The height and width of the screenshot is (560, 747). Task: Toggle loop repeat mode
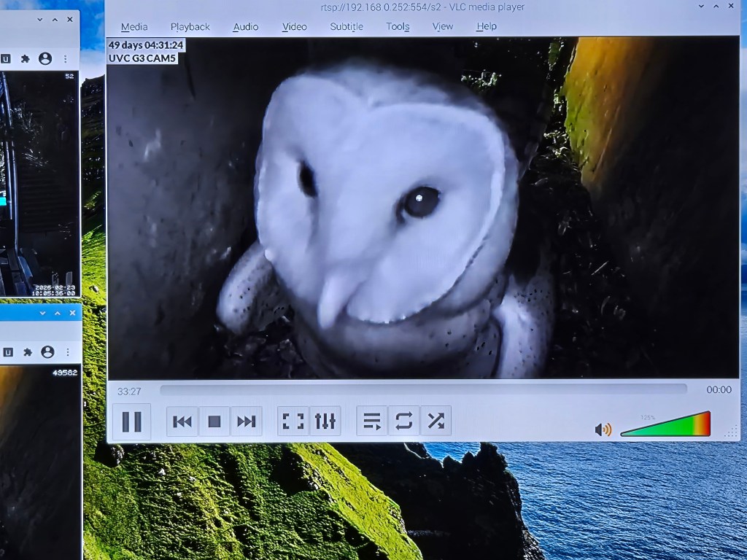[x=404, y=421]
